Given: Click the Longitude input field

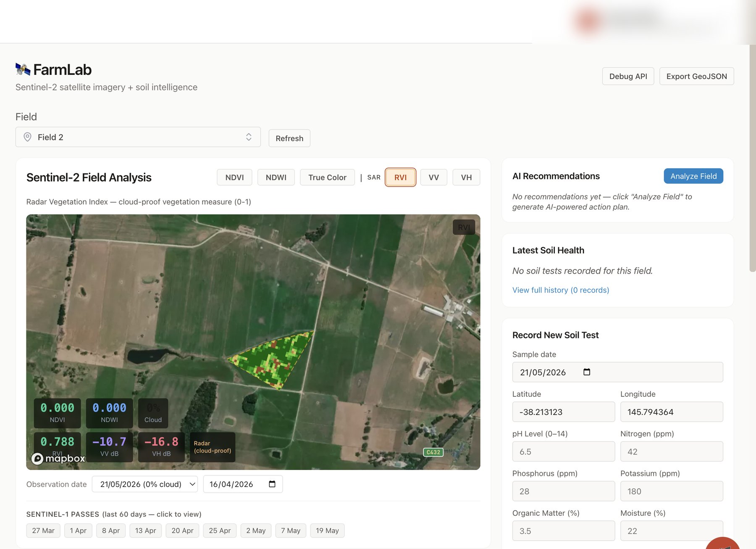Looking at the screenshot, I should pos(672,412).
